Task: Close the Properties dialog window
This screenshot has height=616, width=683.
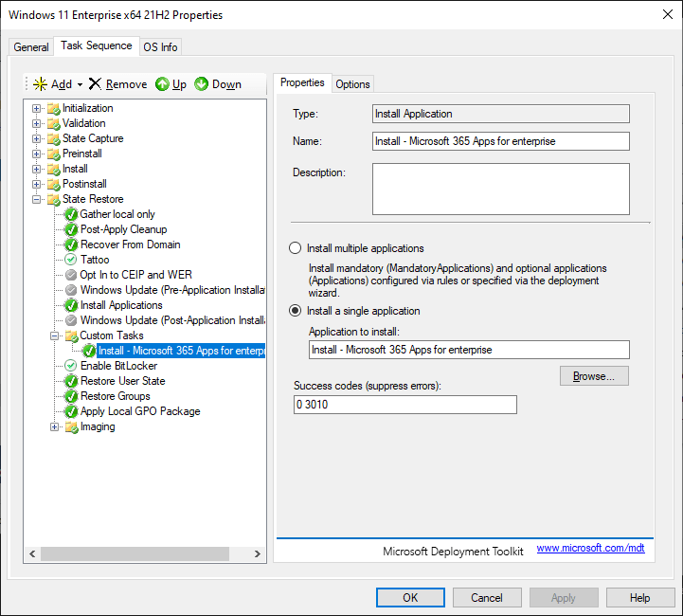Action: [667, 14]
